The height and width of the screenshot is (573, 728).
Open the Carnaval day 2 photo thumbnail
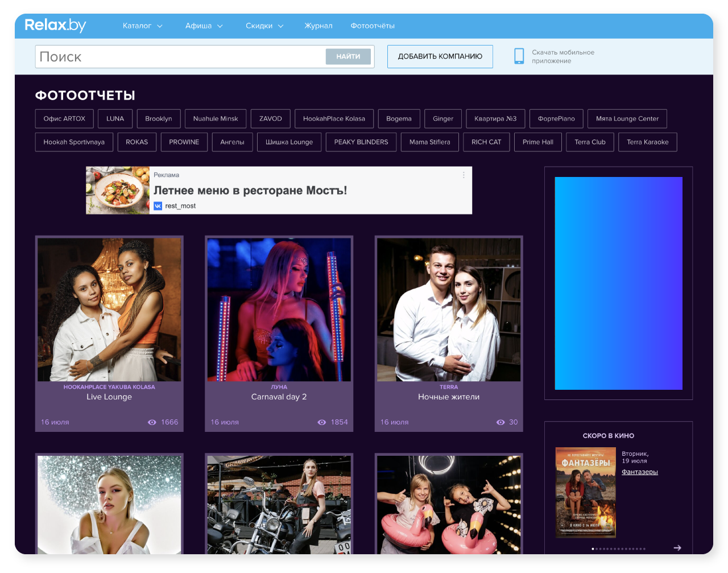pyautogui.click(x=279, y=310)
